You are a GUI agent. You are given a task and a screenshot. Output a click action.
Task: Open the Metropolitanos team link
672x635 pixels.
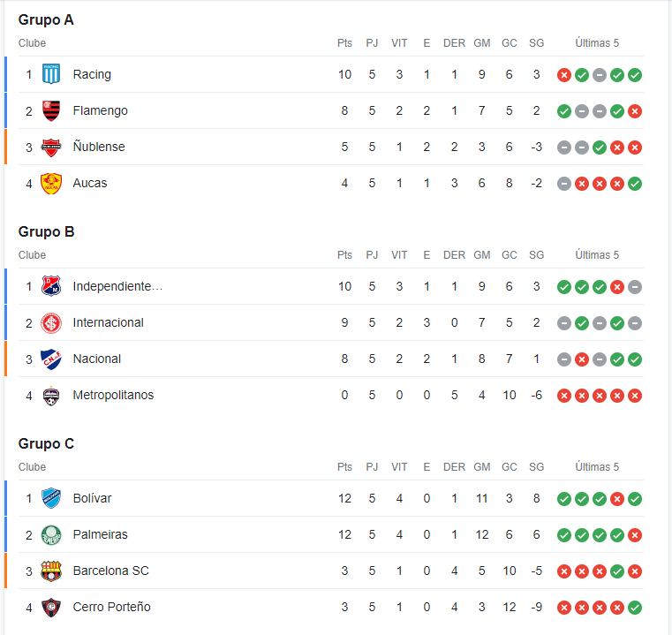click(x=113, y=395)
